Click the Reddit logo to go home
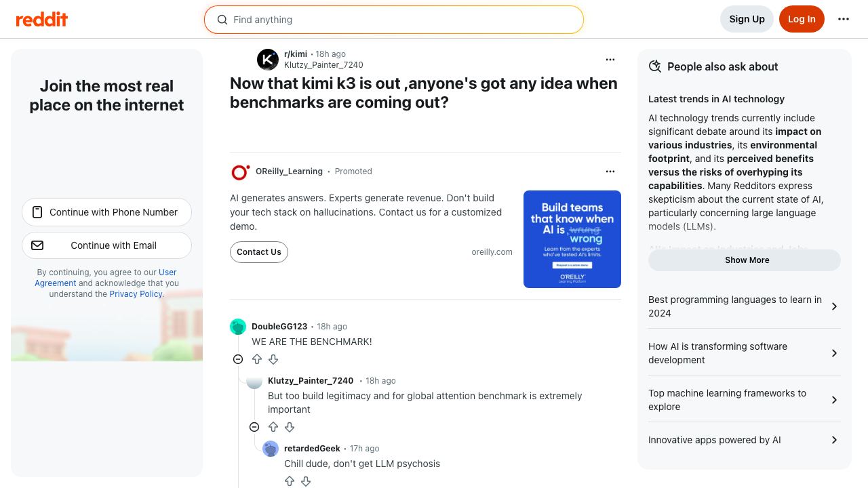The height and width of the screenshot is (488, 868). pos(42,19)
